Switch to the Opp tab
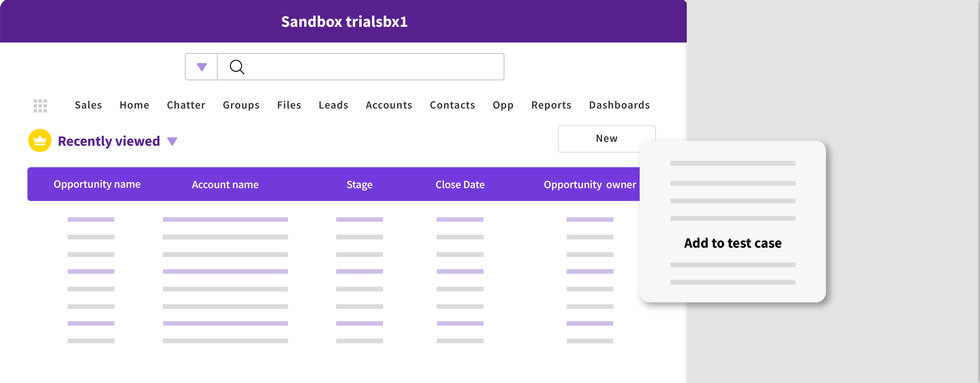 (x=503, y=105)
